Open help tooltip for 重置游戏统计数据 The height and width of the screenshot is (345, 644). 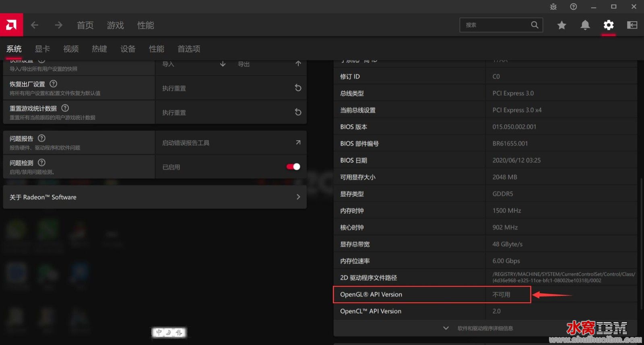(x=65, y=108)
